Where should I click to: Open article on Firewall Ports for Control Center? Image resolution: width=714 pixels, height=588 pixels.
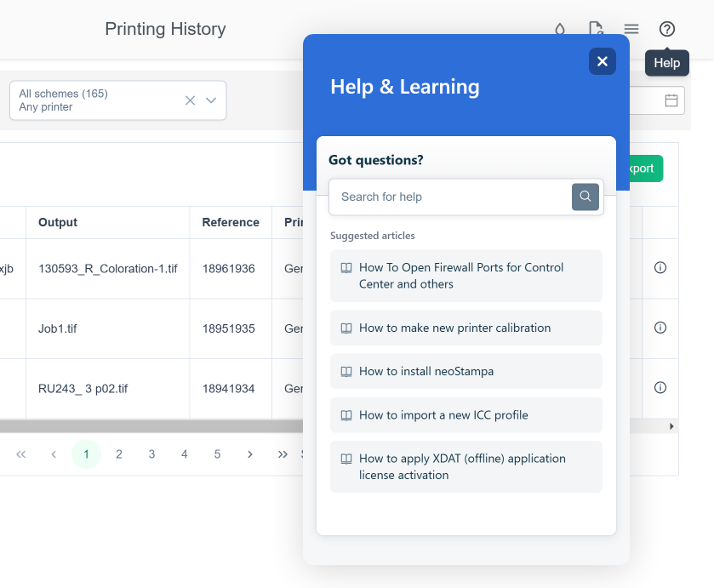(466, 276)
